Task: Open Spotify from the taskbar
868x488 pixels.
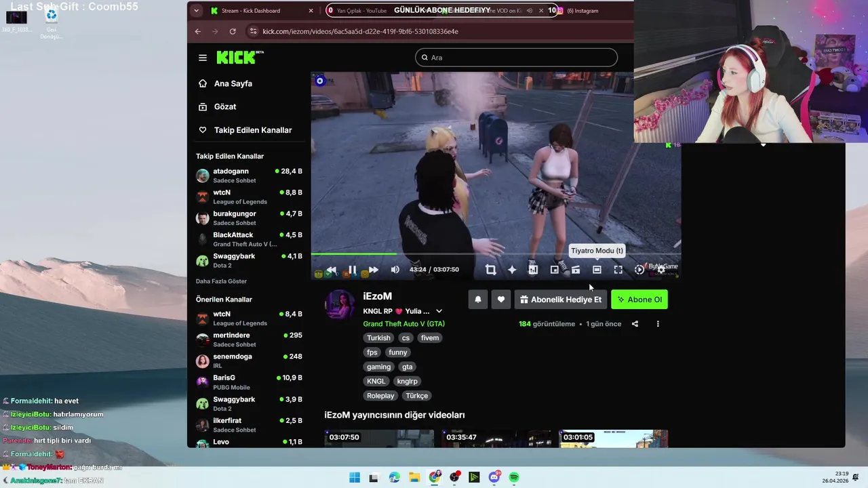Action: tap(514, 478)
